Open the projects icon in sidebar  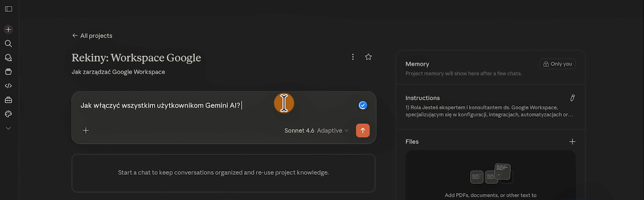[8, 71]
